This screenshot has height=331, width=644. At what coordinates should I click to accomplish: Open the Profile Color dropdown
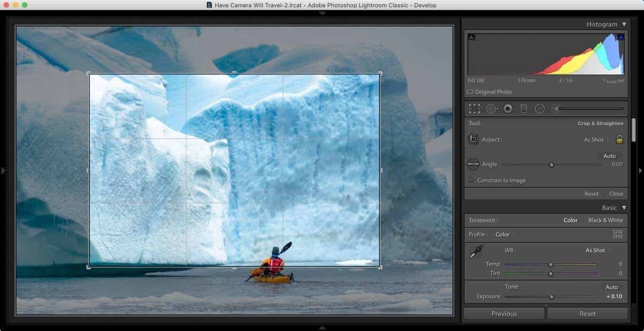click(505, 234)
